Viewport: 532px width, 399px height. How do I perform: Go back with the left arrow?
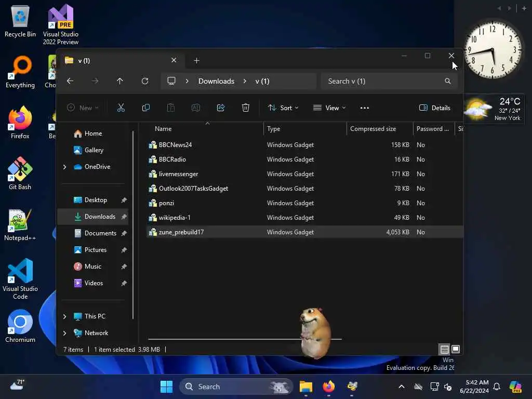coord(70,81)
